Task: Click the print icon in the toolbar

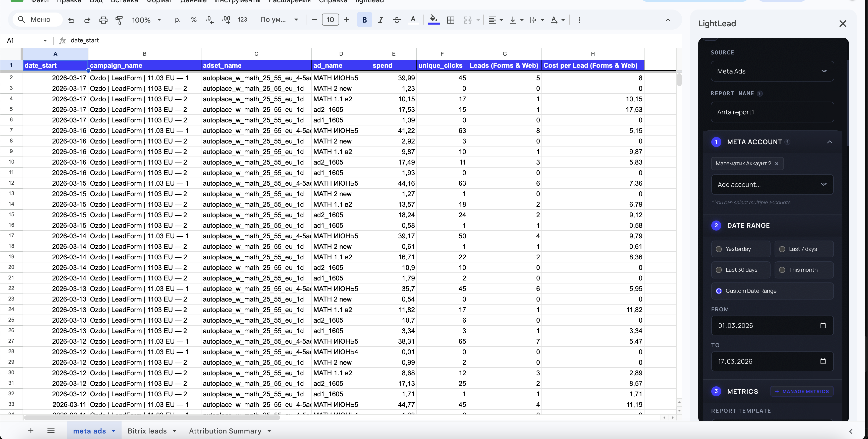Action: click(103, 20)
